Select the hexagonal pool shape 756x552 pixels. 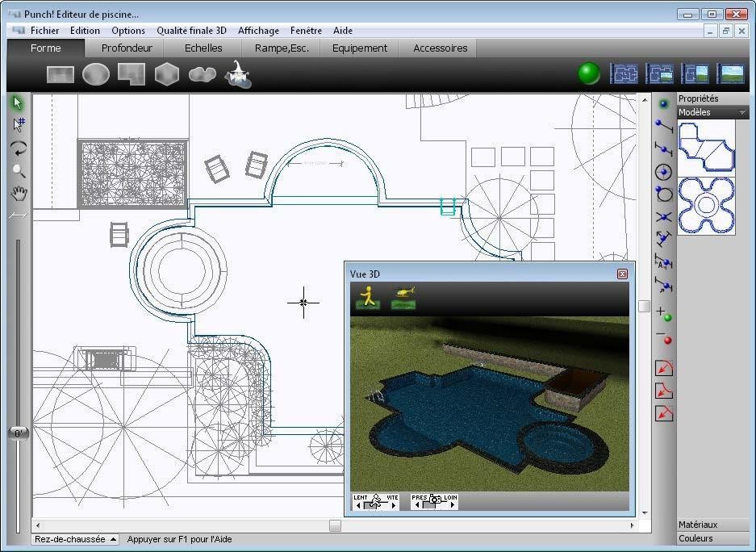pos(167,74)
